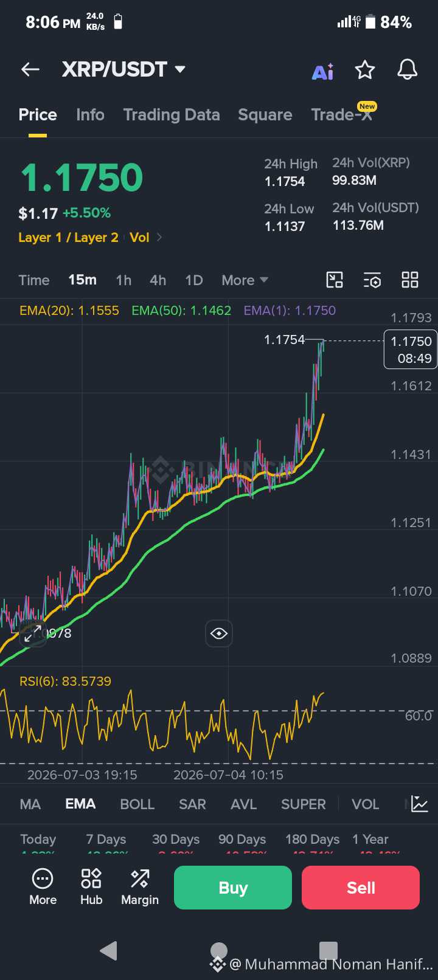
Task: Tap the 2026-07-04 10:15 time label
Action: pos(228,775)
